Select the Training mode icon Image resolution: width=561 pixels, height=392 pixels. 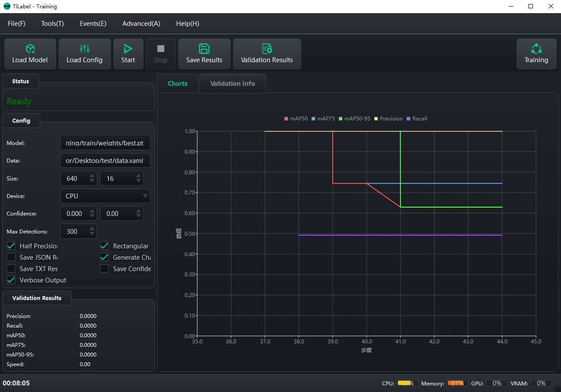(536, 49)
